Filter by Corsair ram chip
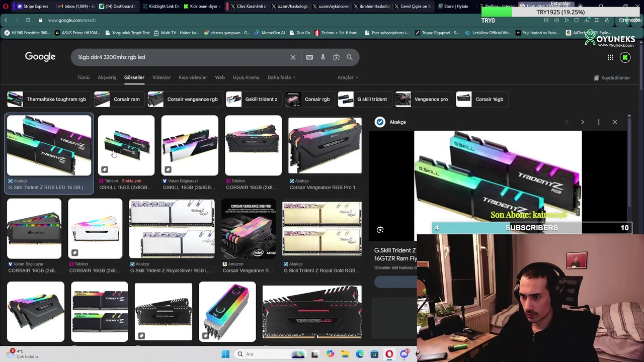The image size is (644, 362). pos(119,99)
